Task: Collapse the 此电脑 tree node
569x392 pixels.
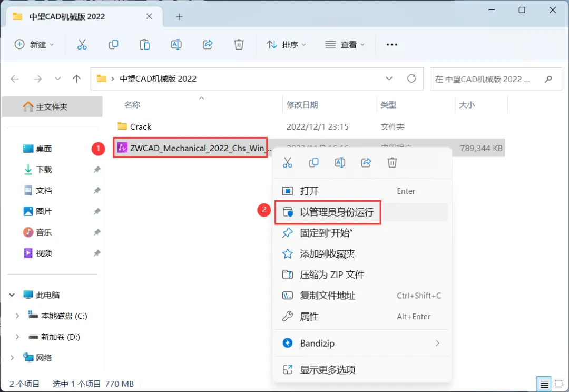Action: (x=12, y=295)
